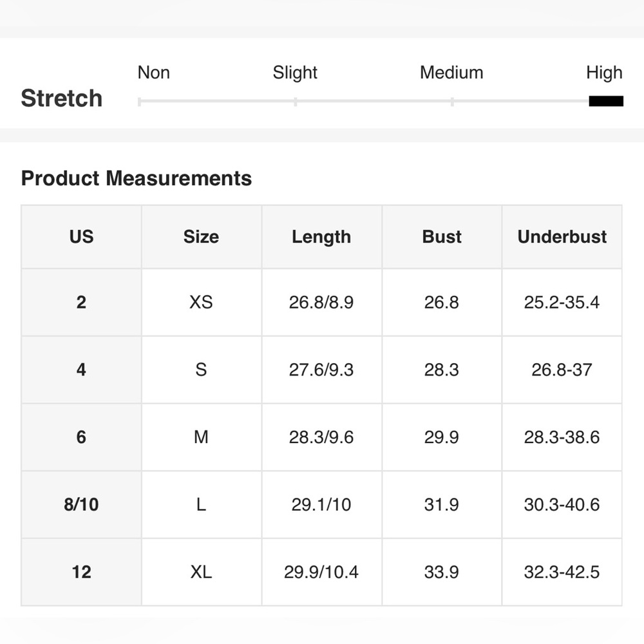Click the Size column header

201,237
